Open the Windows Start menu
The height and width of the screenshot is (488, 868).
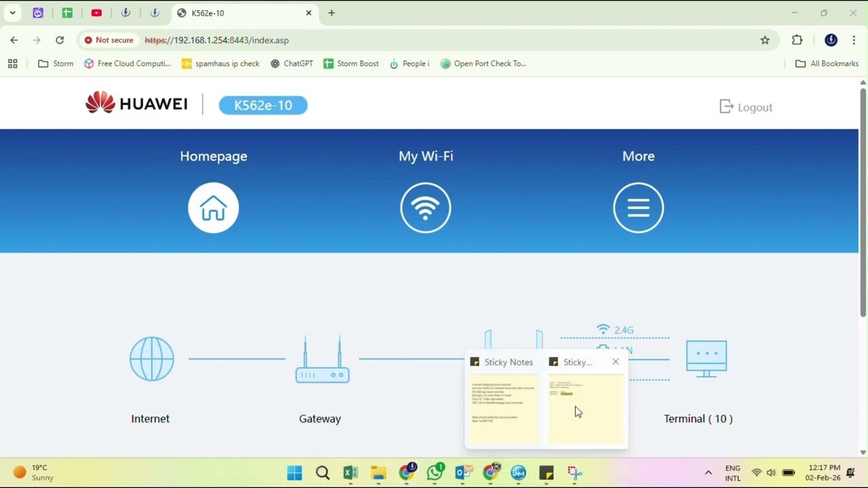294,472
